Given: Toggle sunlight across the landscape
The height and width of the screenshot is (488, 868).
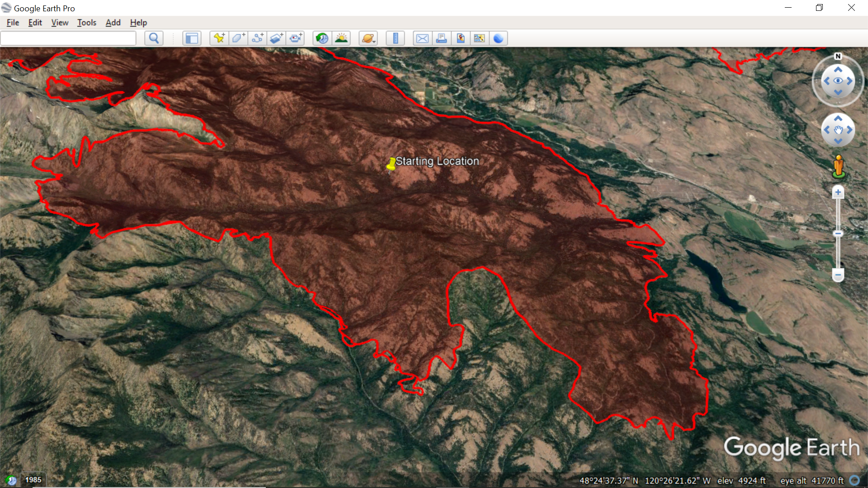Looking at the screenshot, I should 341,38.
